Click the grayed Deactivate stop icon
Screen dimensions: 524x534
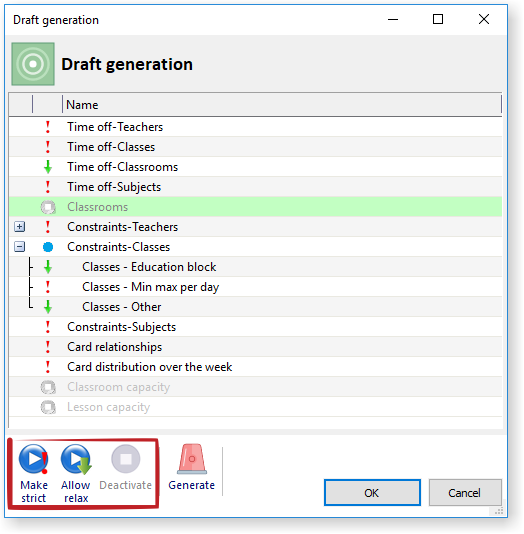[x=126, y=459]
